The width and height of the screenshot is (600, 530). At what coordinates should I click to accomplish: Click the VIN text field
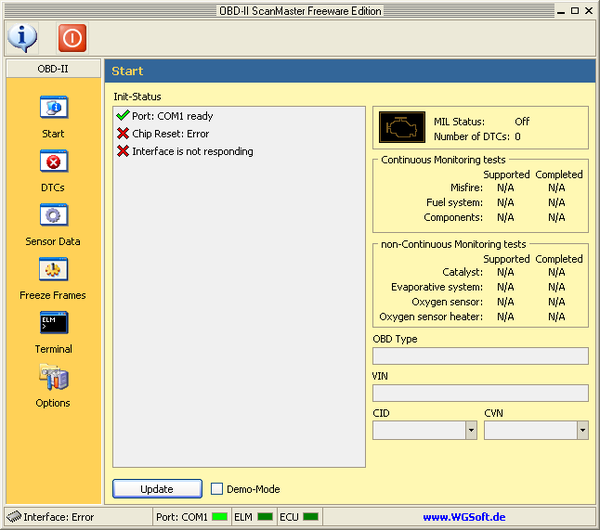pos(480,393)
